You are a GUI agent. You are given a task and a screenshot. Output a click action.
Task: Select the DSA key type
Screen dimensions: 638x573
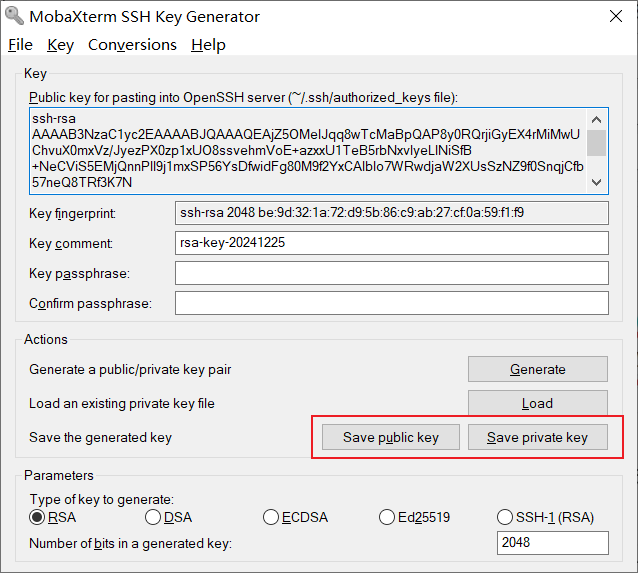point(153,517)
